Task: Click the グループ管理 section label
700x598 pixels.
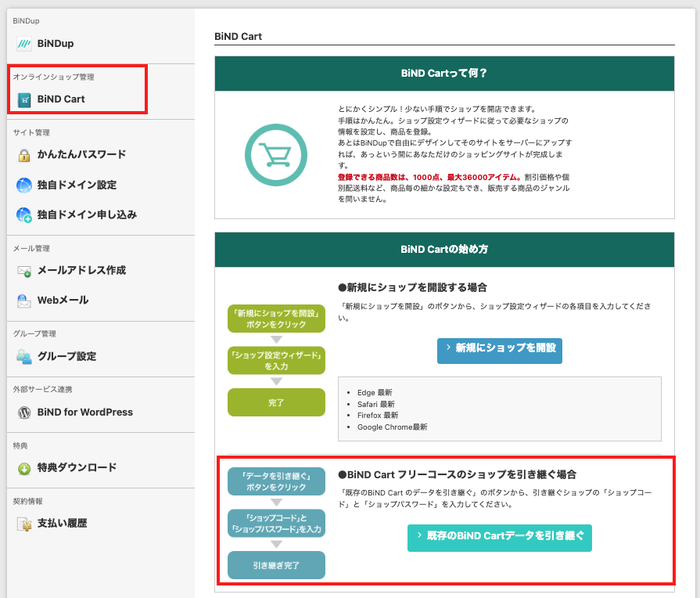Action: pos(34,333)
